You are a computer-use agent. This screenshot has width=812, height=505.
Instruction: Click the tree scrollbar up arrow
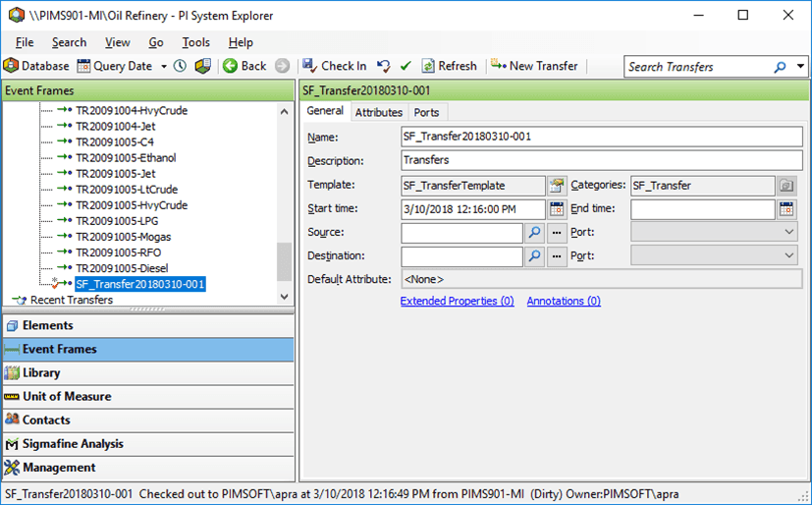(x=285, y=111)
